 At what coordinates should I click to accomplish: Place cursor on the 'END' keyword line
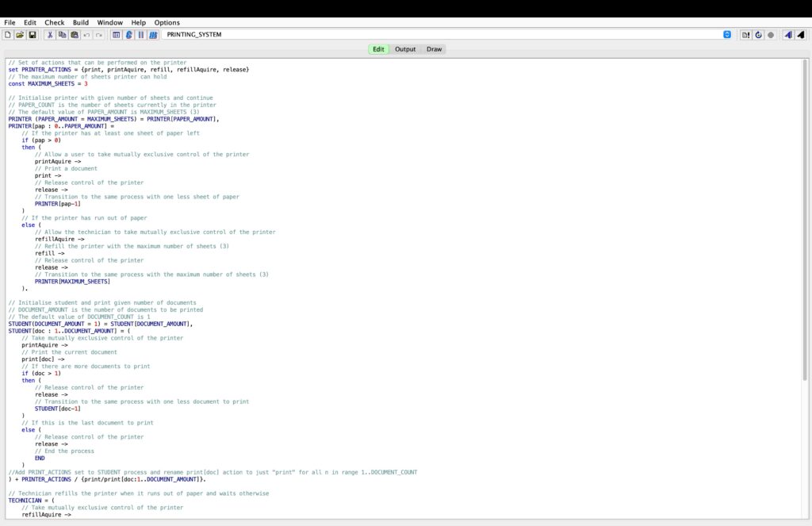tap(40, 458)
